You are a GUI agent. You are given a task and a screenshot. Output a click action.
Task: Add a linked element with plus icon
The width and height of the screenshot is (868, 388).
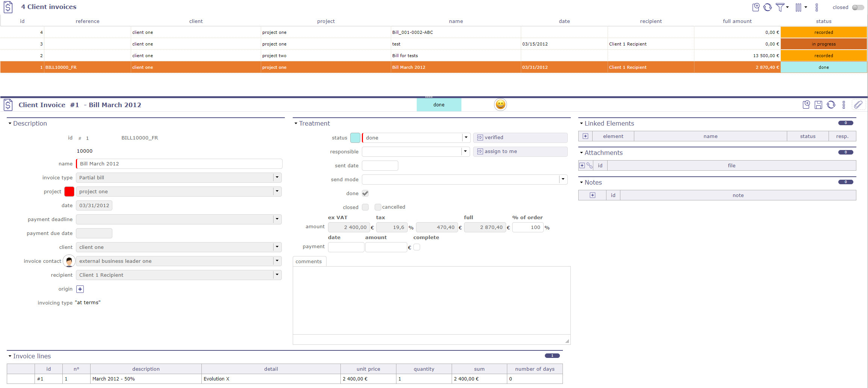click(x=585, y=136)
